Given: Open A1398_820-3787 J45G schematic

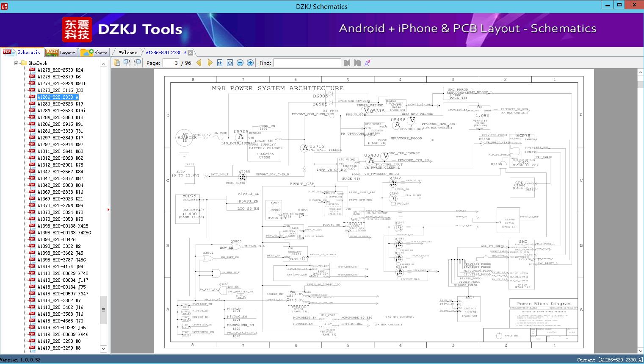Looking at the screenshot, I should pos(61,260).
